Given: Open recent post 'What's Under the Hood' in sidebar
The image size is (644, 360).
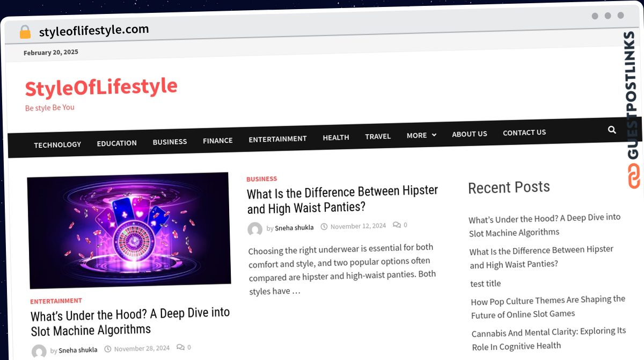Looking at the screenshot, I should (545, 225).
